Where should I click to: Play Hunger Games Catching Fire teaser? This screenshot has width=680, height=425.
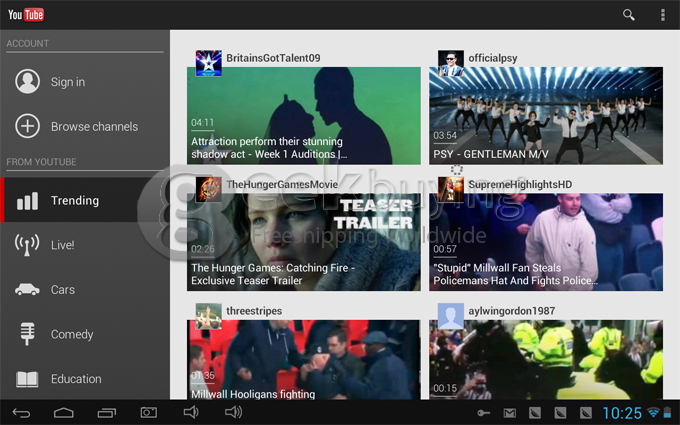click(304, 242)
